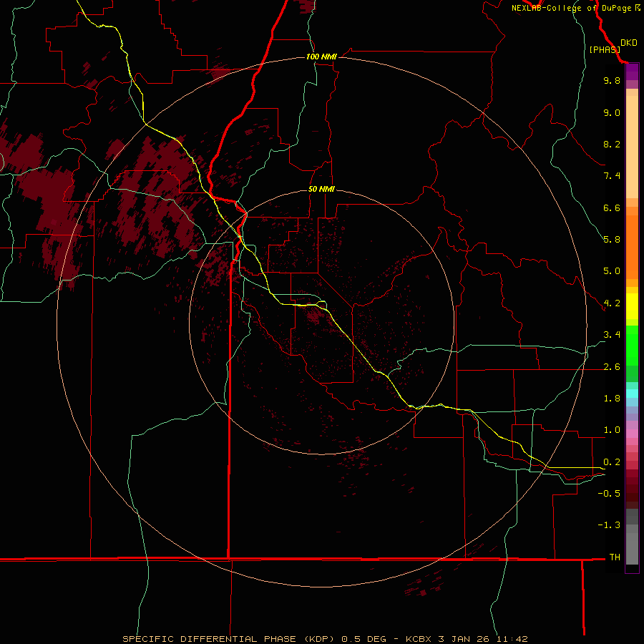Pick the cyan band on the color bar
This screenshot has width=644, height=644.
tap(632, 394)
